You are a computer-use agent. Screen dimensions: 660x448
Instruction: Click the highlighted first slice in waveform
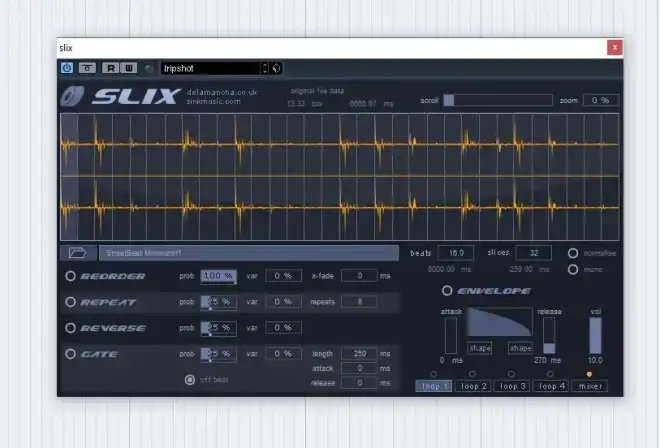[69, 177]
